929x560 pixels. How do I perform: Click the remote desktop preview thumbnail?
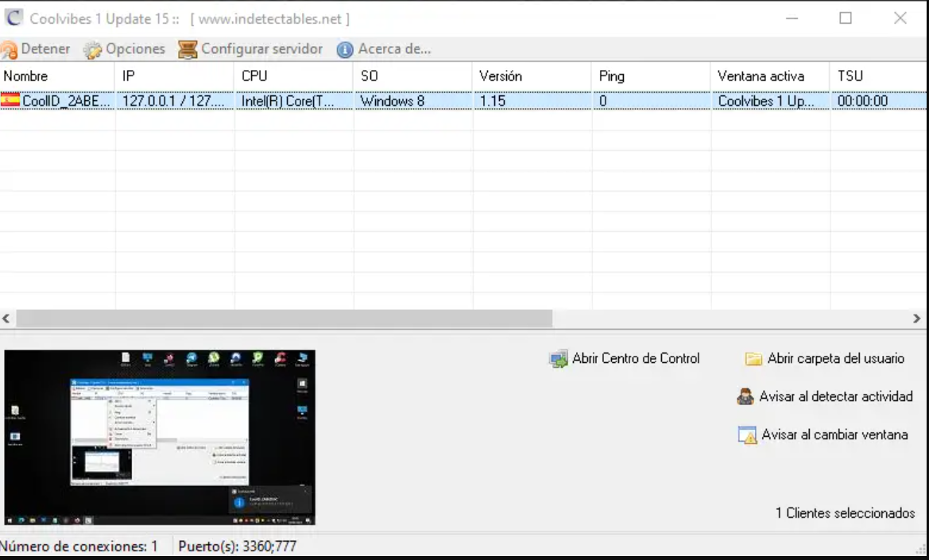[x=160, y=437]
